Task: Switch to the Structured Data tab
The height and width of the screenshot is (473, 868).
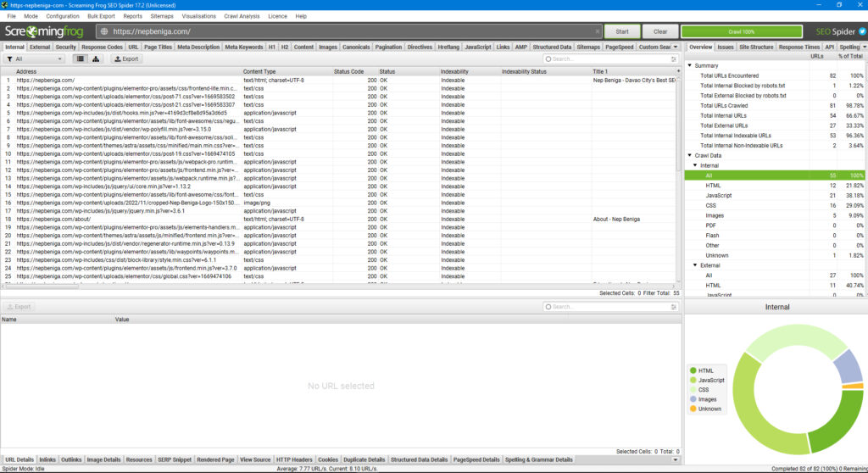Action: pyautogui.click(x=552, y=47)
